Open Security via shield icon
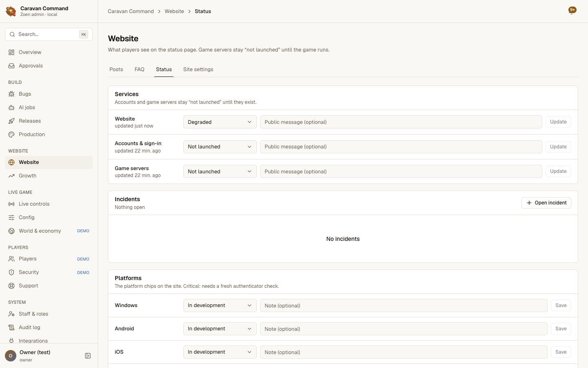 [x=11, y=272]
